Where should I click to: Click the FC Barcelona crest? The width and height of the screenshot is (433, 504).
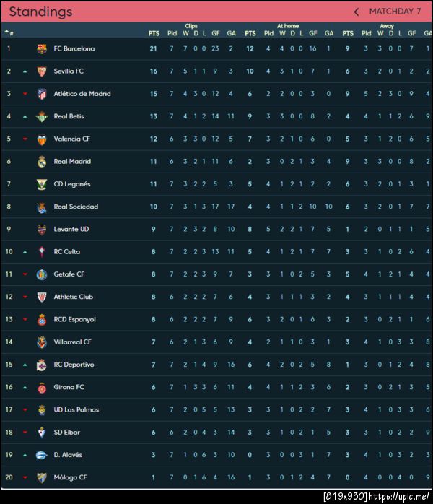point(42,49)
